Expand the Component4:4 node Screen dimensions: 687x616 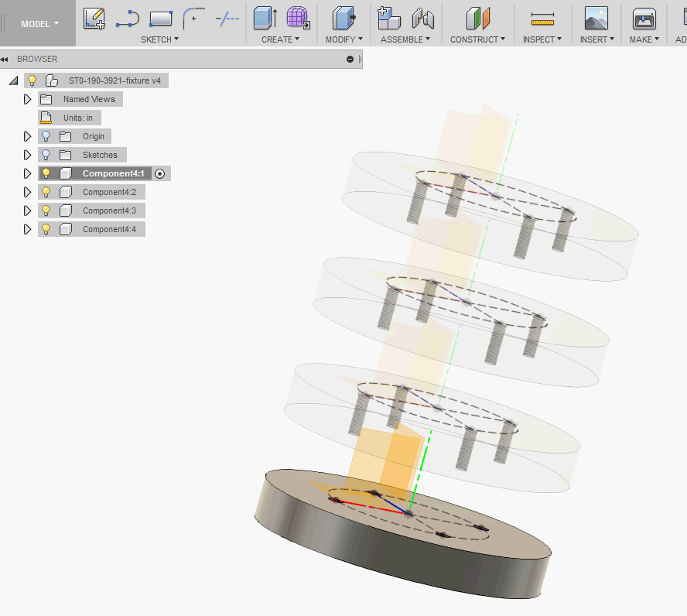point(27,229)
